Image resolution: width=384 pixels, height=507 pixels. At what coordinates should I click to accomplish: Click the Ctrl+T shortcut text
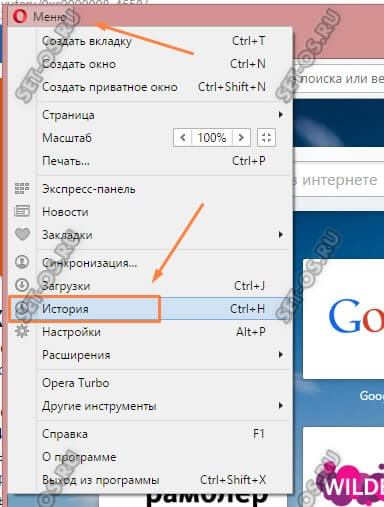tap(249, 41)
